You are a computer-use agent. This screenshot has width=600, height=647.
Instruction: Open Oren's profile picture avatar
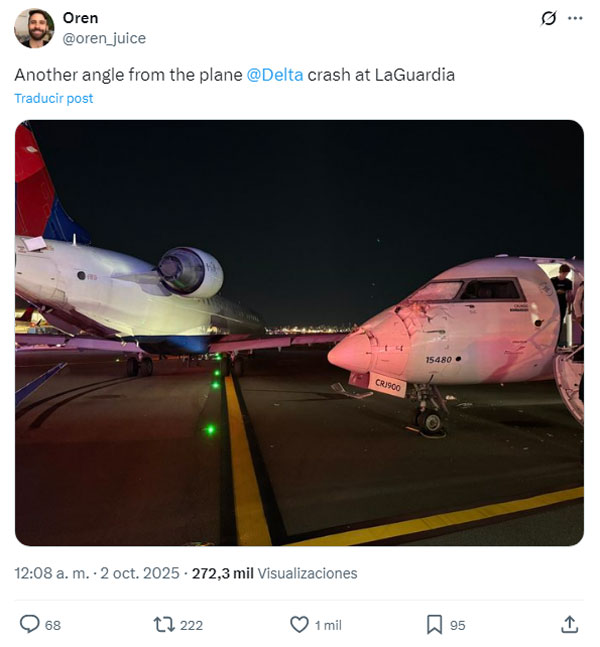point(34,28)
